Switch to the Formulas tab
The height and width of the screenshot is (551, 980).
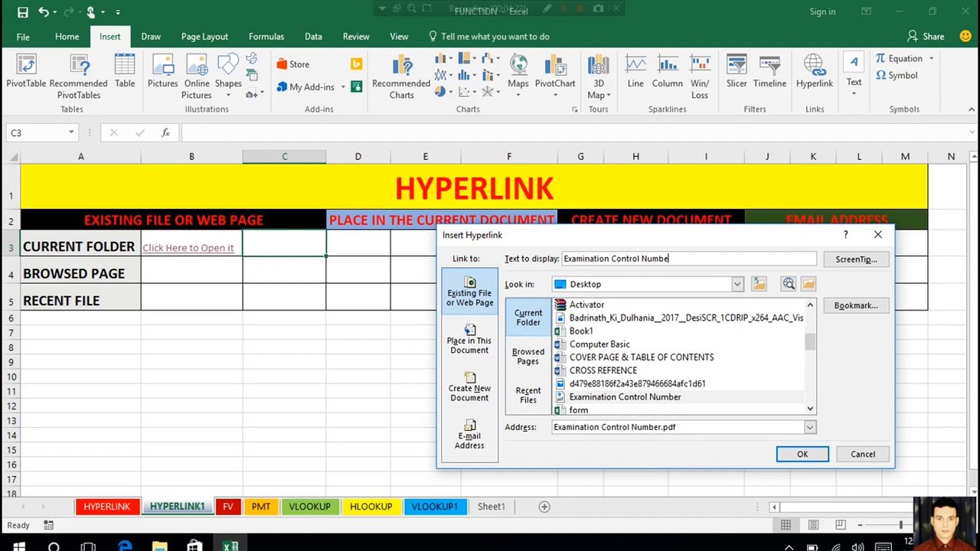(266, 37)
